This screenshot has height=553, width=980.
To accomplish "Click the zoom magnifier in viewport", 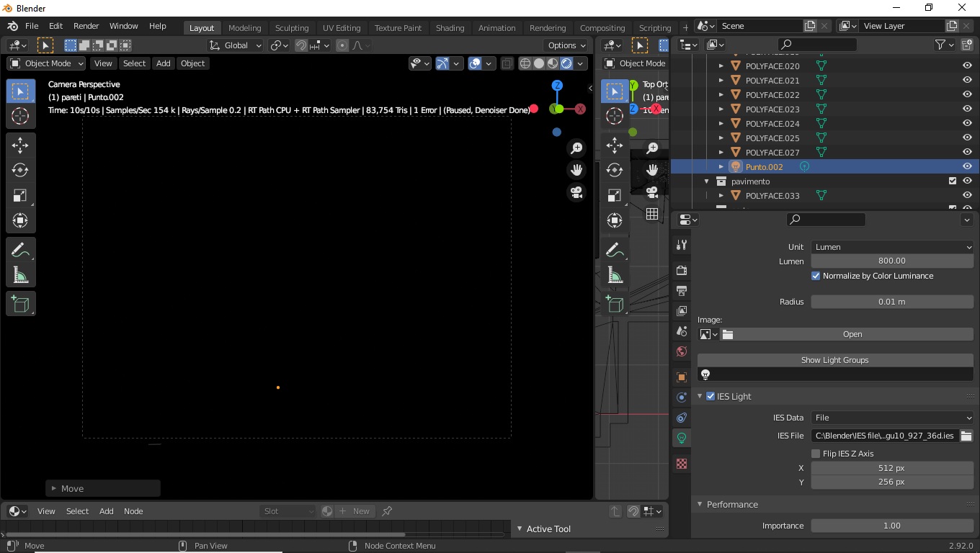I will [x=576, y=148].
